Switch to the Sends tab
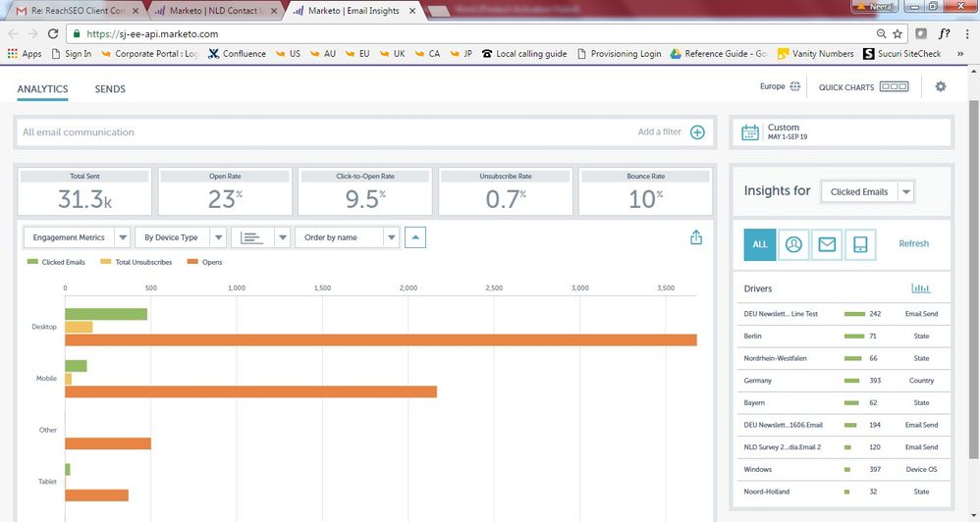This screenshot has height=522, width=980. [x=110, y=89]
